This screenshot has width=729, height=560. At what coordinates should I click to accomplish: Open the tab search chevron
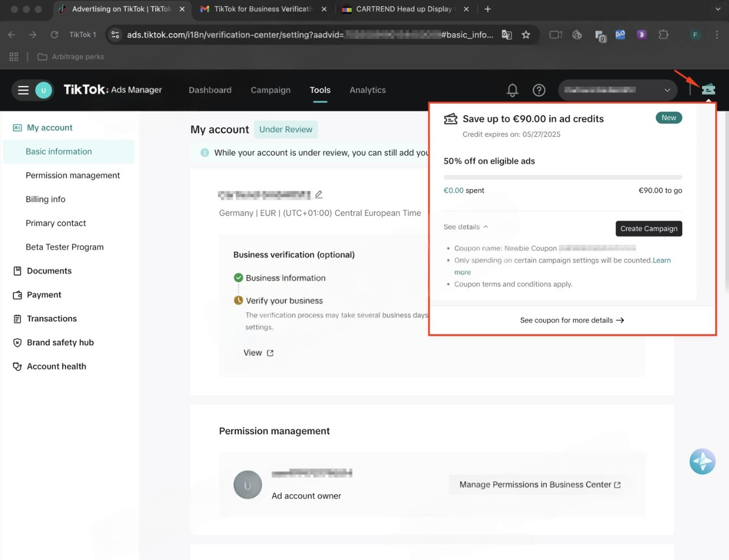718,9
